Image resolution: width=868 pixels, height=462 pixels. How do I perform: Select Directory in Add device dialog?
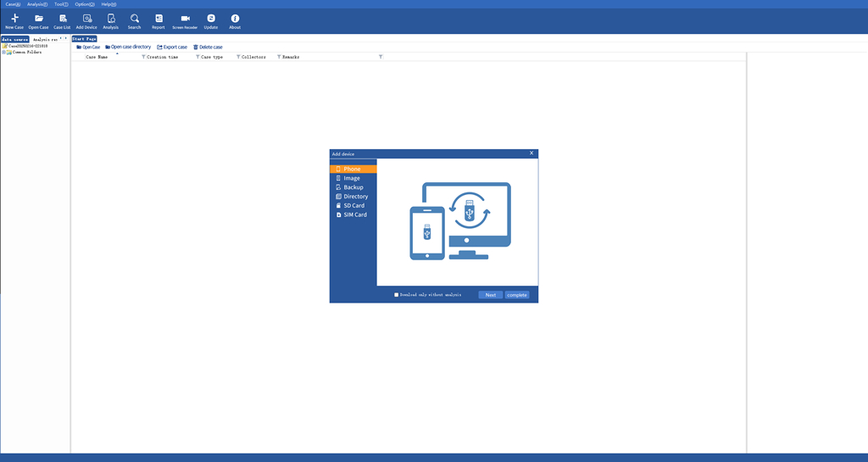(353, 197)
